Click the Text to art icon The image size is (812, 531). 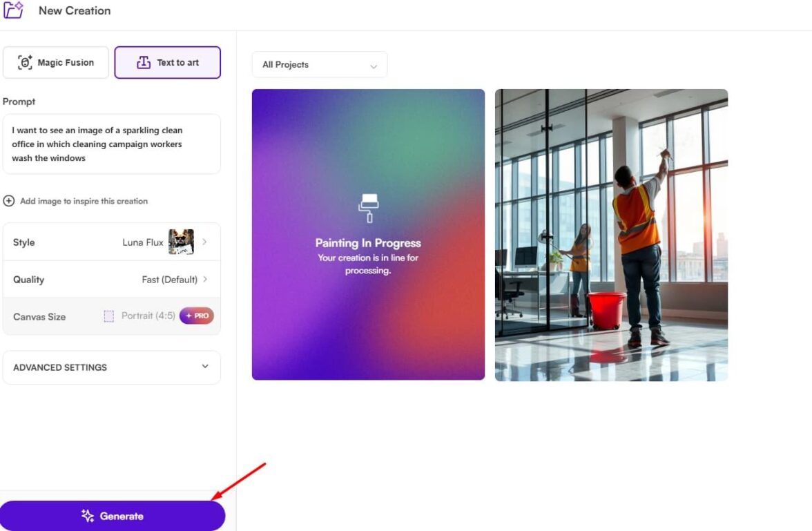click(x=144, y=63)
